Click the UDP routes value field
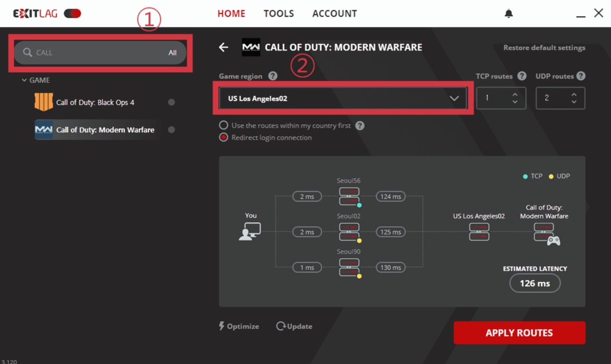 click(x=561, y=98)
